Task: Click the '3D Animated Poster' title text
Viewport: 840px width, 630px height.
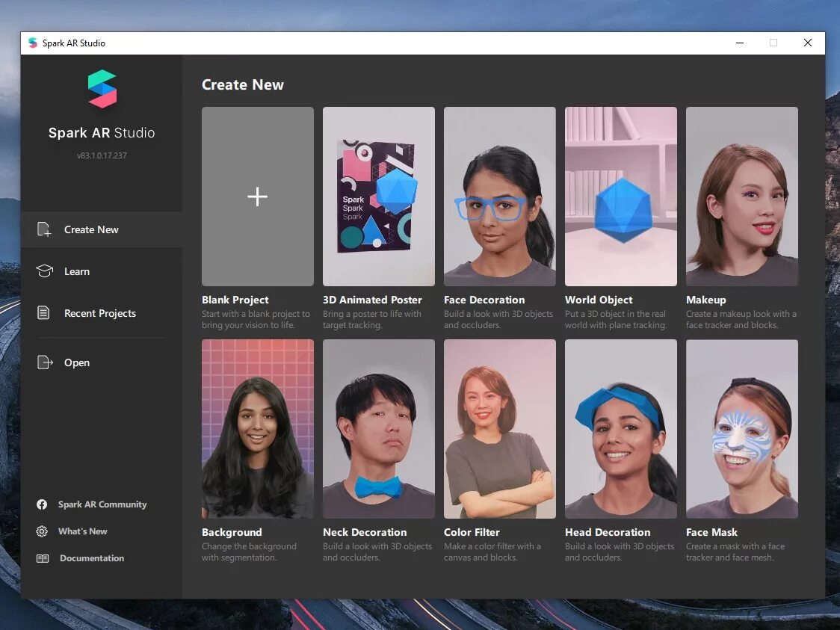Action: [372, 300]
